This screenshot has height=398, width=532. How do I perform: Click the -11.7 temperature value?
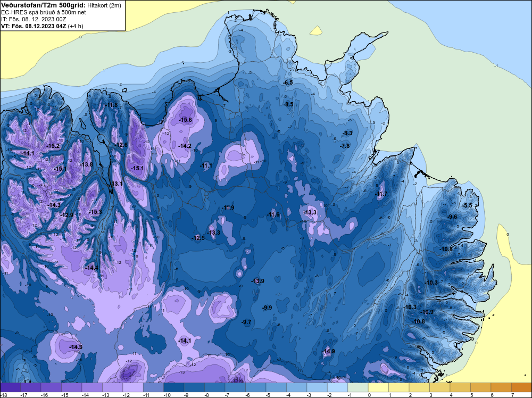(x=381, y=194)
